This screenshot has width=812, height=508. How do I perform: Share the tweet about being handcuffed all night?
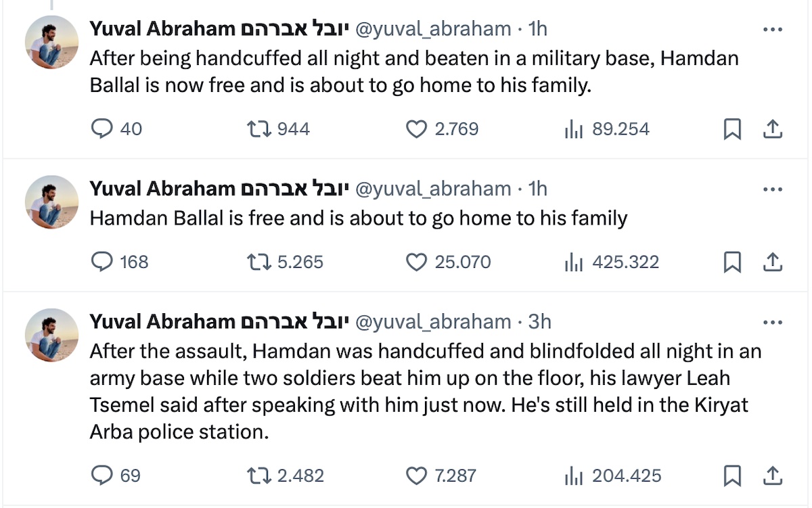tap(773, 129)
